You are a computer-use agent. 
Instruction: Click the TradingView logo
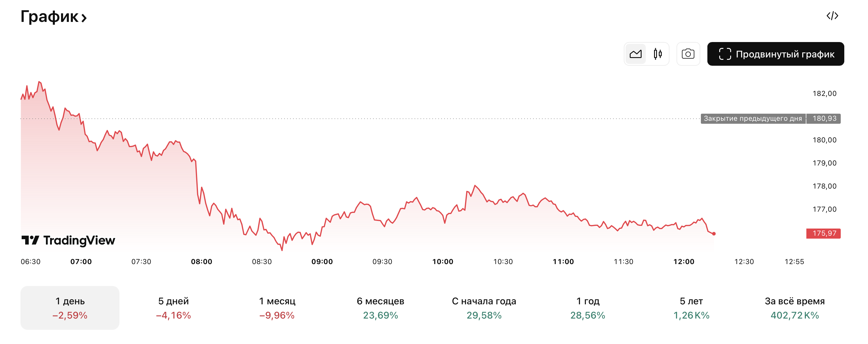point(68,240)
